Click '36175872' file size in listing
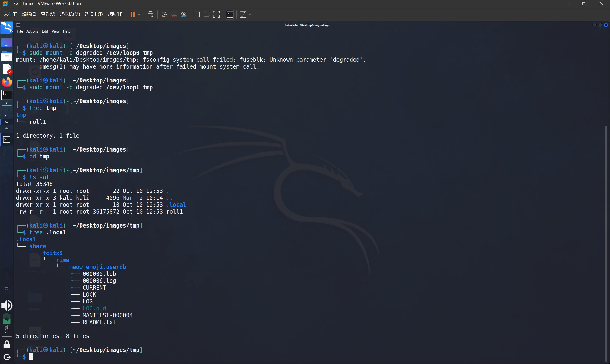The height and width of the screenshot is (364, 610). pos(106,212)
